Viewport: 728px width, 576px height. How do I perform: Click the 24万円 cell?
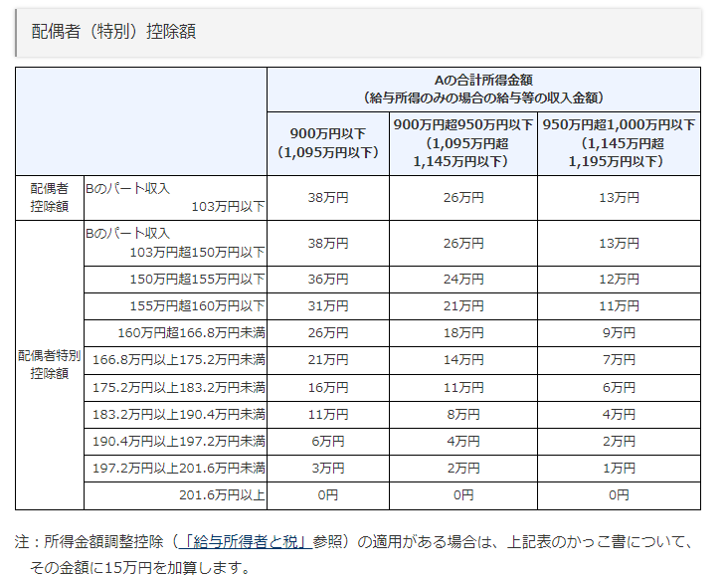(462, 280)
